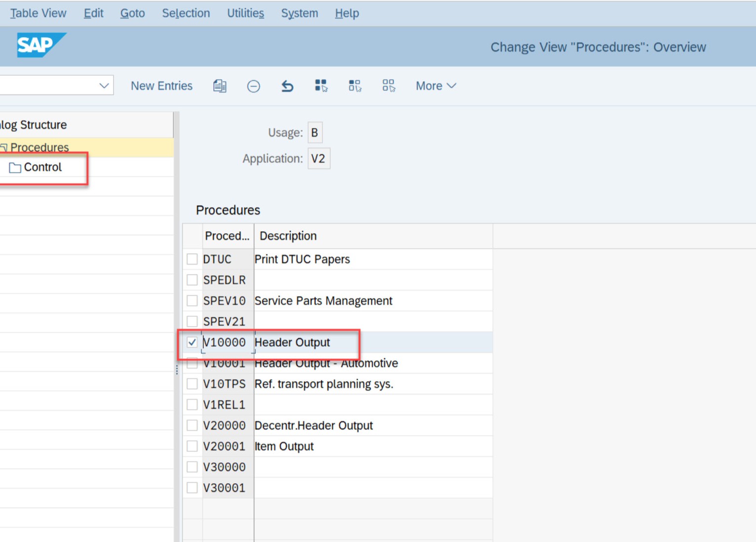Click the V30000 procedure cell
This screenshot has height=542, width=756.
pyautogui.click(x=228, y=466)
